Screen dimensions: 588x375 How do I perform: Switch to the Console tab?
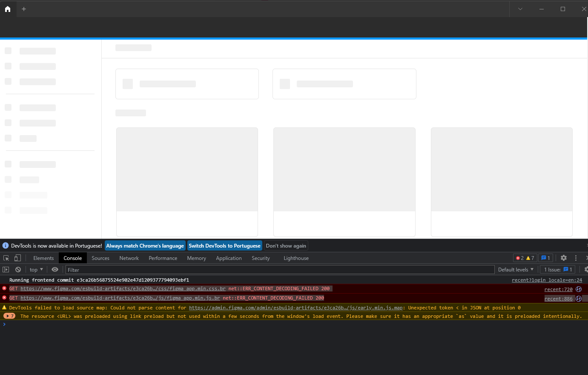73,258
